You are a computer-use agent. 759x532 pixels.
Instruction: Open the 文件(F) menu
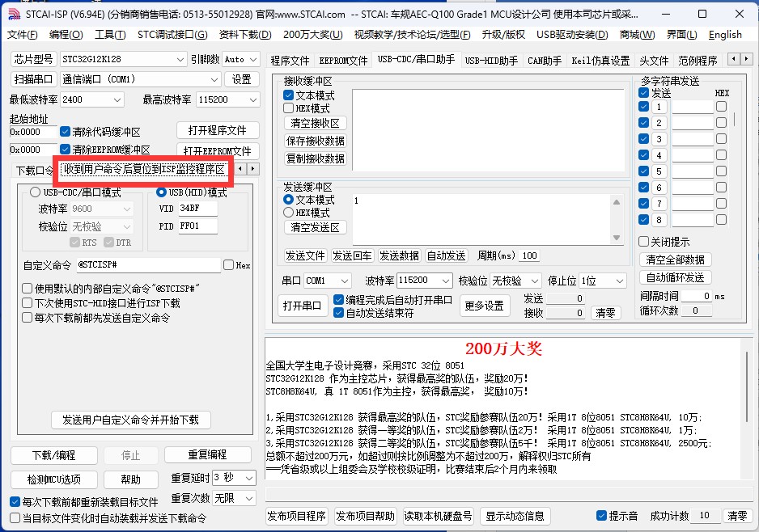pos(23,34)
